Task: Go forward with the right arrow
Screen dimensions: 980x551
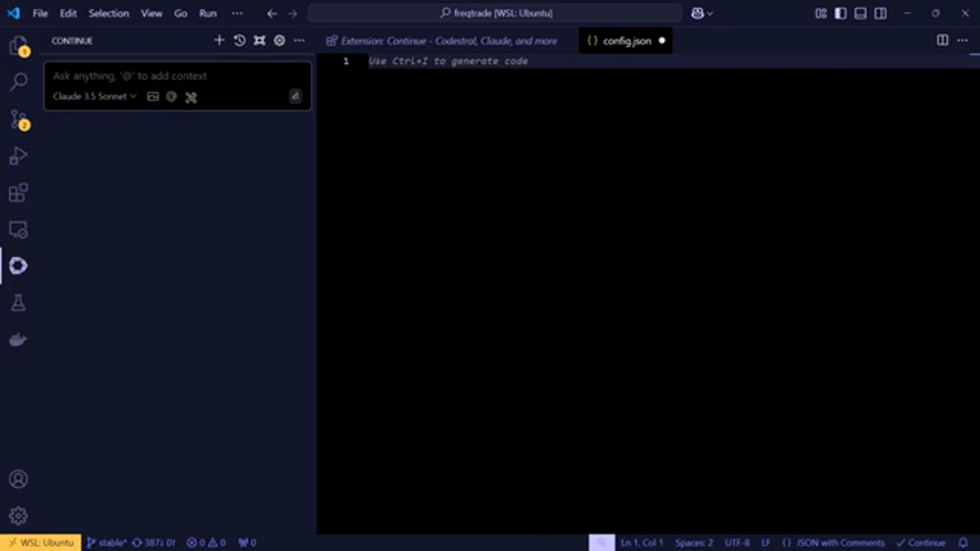Action: coord(292,13)
